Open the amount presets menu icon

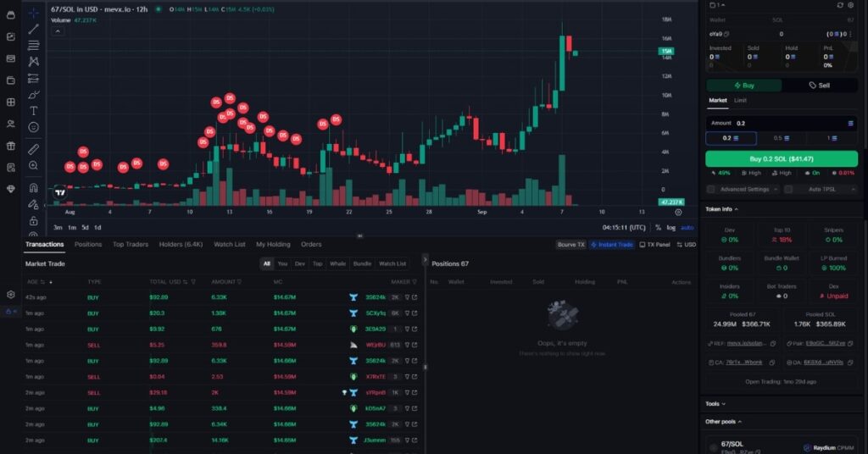(850, 124)
